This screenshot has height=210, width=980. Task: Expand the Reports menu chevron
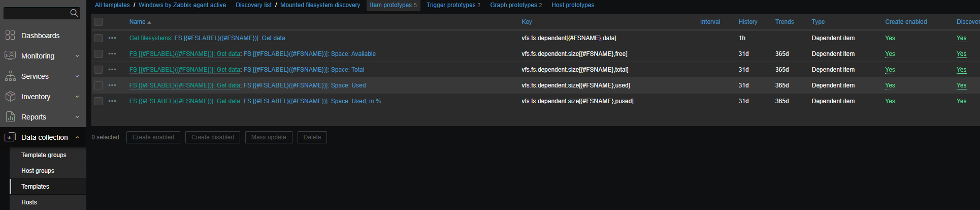coord(77,117)
